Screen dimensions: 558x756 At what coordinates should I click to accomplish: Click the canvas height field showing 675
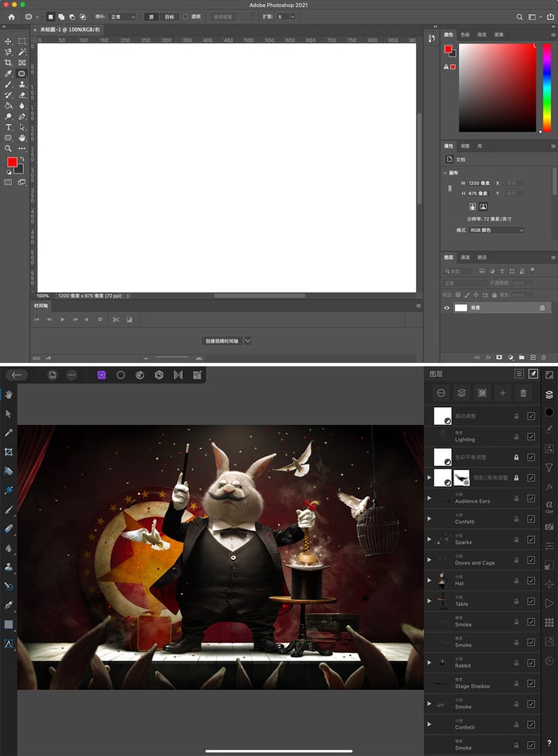[x=478, y=193]
